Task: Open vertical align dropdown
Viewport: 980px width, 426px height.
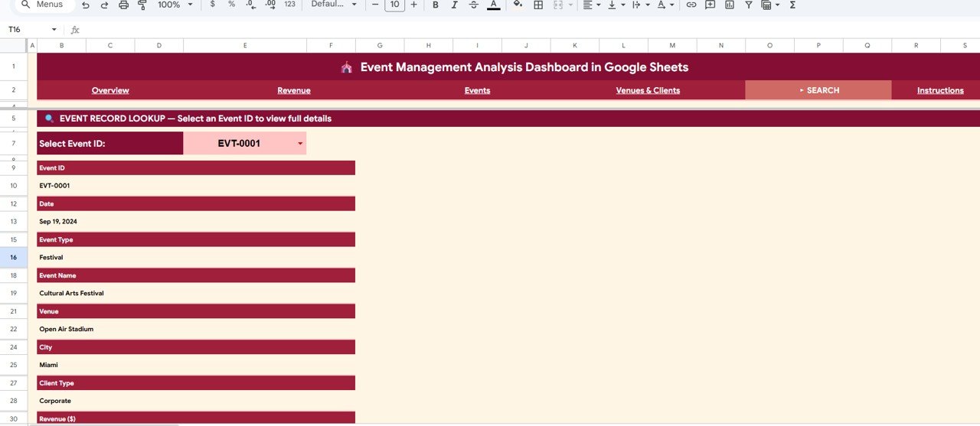Action: [x=616, y=5]
